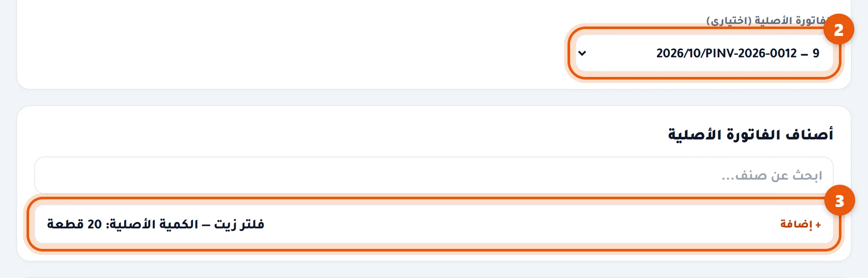
Task: Click the أصناف الفاتورة الأصلية section heading
Action: (751, 134)
